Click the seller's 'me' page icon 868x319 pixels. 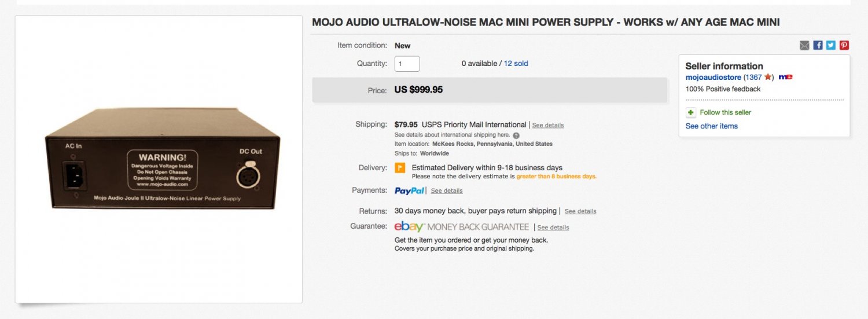click(x=785, y=77)
